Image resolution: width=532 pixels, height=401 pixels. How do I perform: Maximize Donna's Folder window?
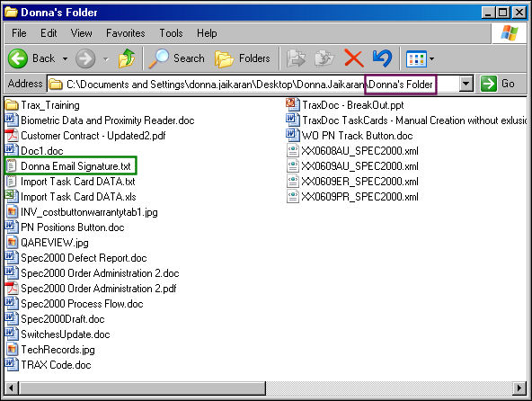tap(503, 13)
